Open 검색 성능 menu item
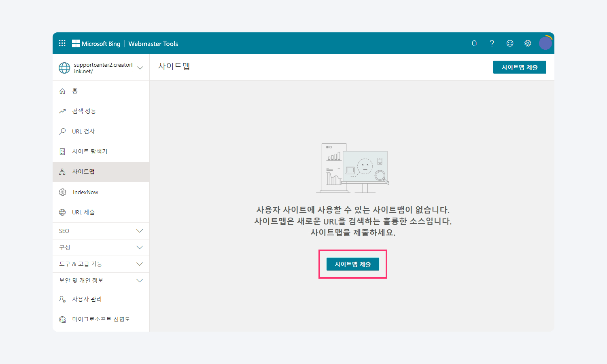 tap(84, 111)
